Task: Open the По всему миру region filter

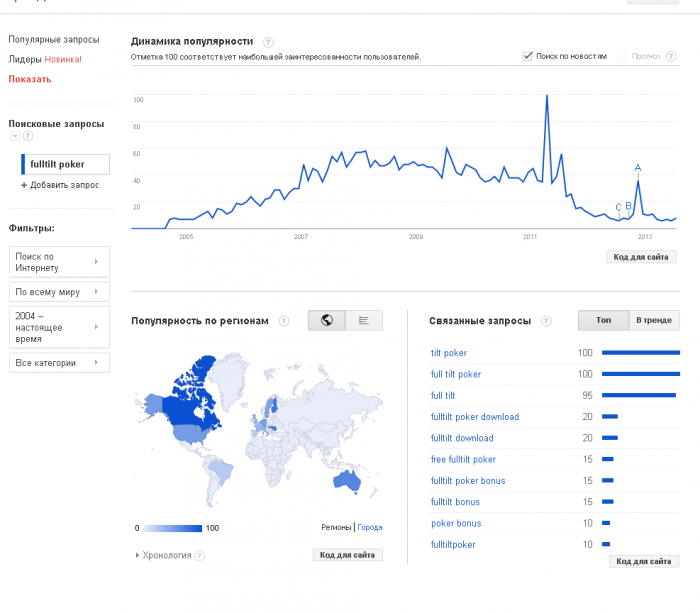Action: 59,292
